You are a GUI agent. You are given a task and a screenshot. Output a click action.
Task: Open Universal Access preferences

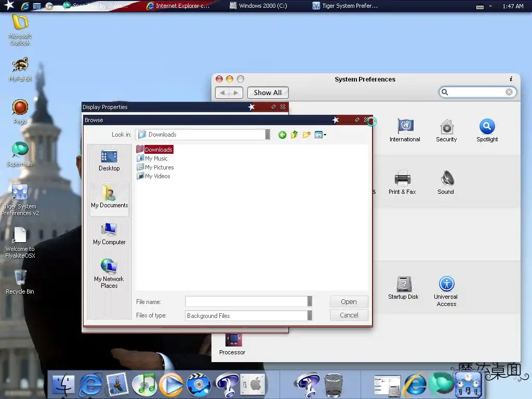[446, 291]
